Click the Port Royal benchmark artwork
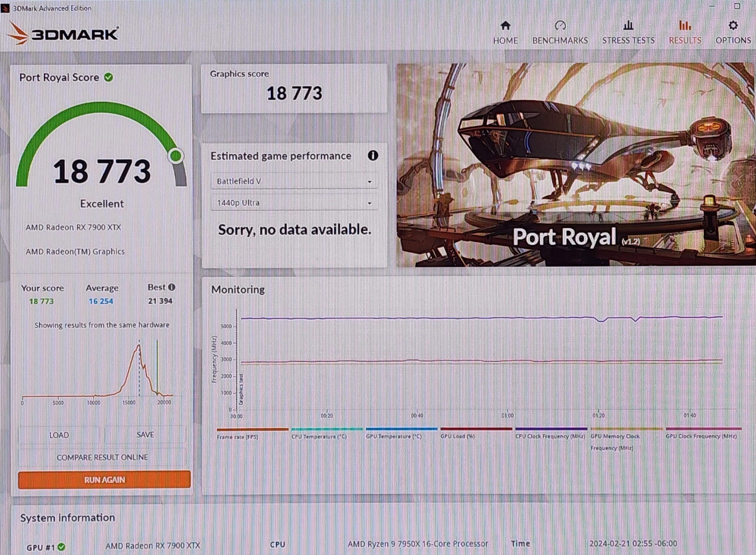Image resolution: width=756 pixels, height=555 pixels. pyautogui.click(x=576, y=165)
